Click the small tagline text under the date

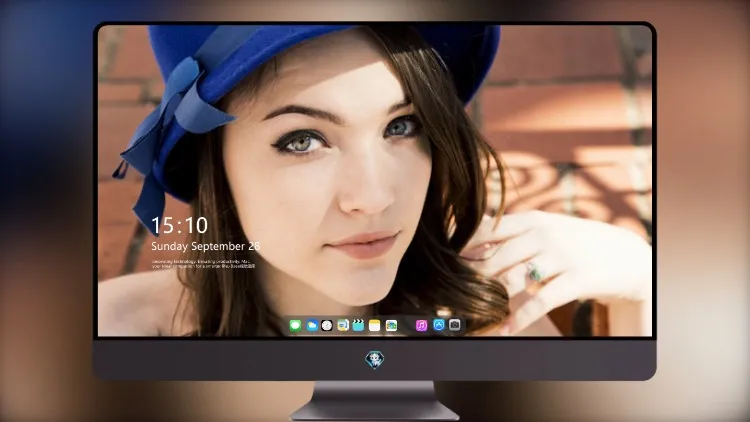pyautogui.click(x=203, y=264)
